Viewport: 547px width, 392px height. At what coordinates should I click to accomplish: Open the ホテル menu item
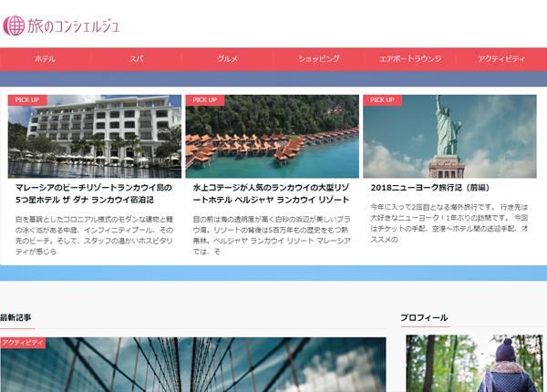point(45,59)
